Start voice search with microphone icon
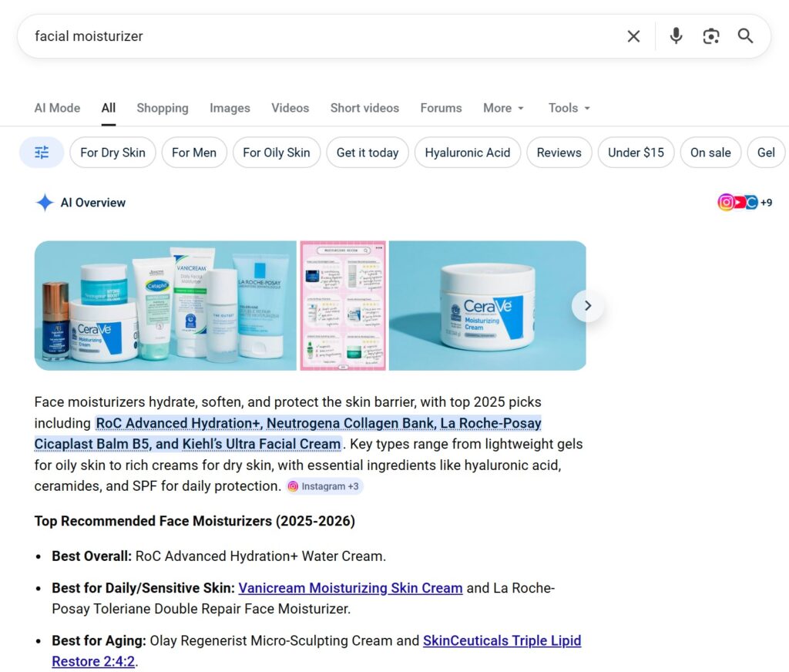The image size is (789, 672). click(x=676, y=36)
